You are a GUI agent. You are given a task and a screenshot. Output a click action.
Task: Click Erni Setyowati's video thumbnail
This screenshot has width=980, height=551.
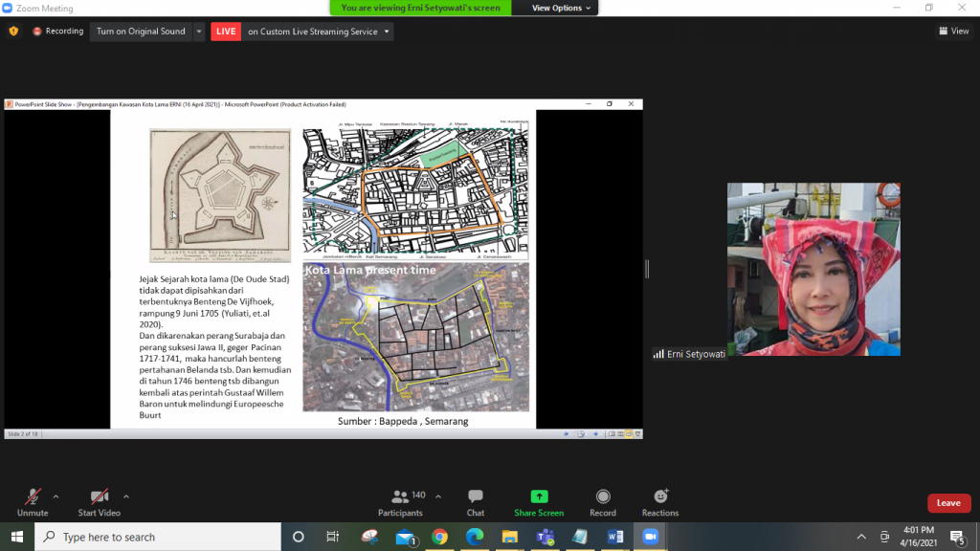(x=813, y=269)
